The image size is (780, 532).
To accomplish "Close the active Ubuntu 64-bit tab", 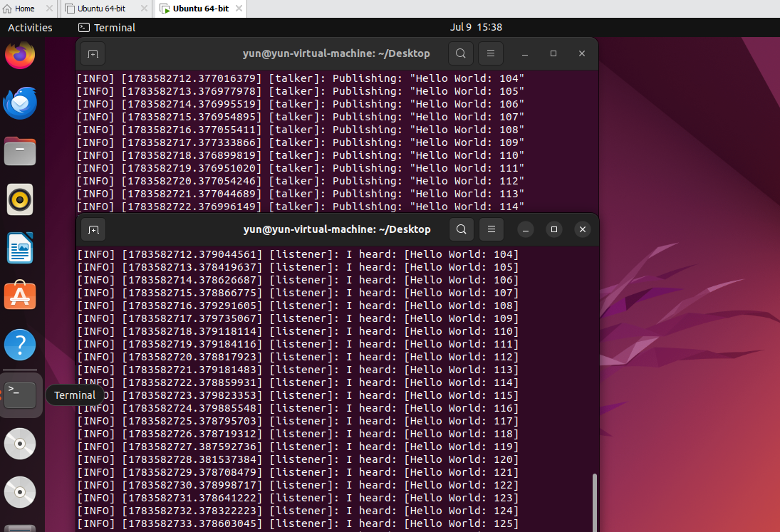I will tap(239, 9).
